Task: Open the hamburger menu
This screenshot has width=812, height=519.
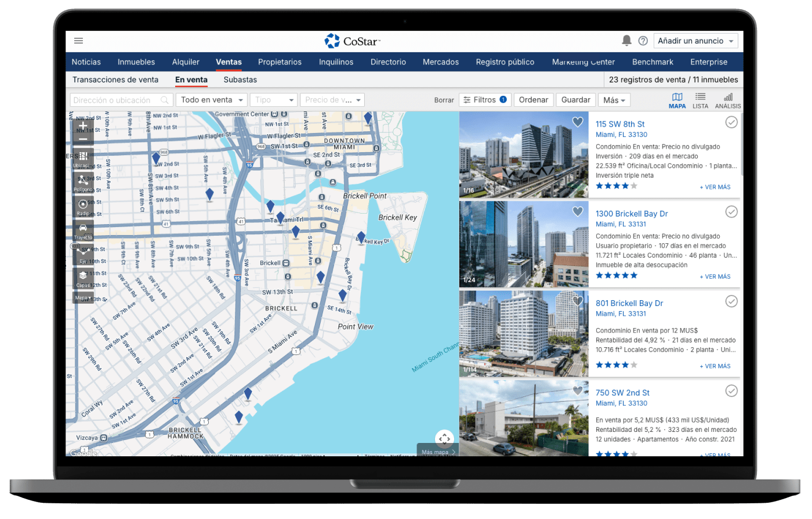Action: tap(79, 41)
